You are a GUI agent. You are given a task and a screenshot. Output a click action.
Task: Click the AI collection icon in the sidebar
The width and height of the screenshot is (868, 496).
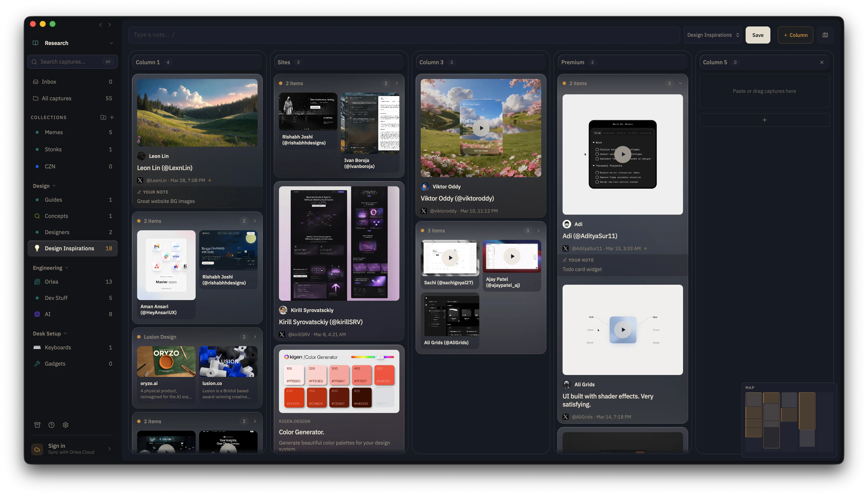point(37,314)
